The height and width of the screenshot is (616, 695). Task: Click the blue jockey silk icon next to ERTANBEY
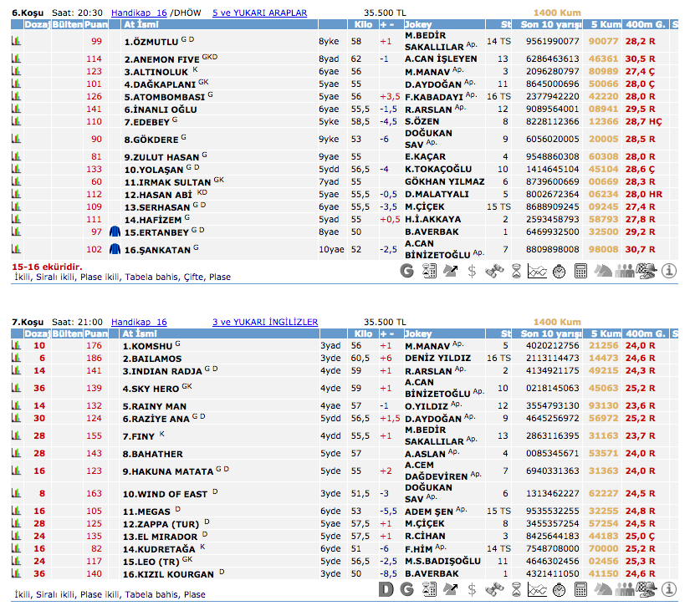pos(115,231)
